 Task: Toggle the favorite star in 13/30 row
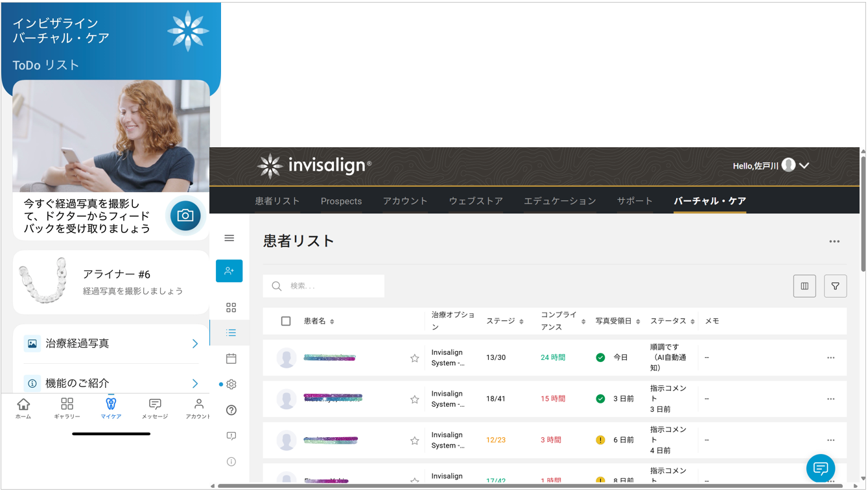coord(415,358)
